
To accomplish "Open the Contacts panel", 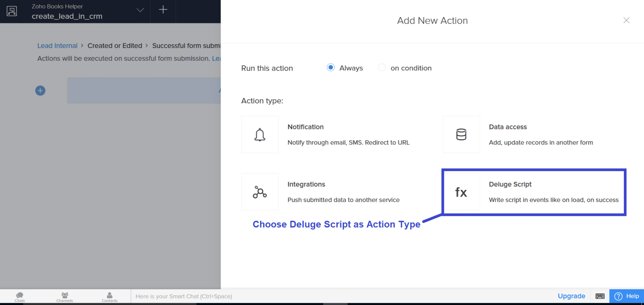I will coord(109,297).
